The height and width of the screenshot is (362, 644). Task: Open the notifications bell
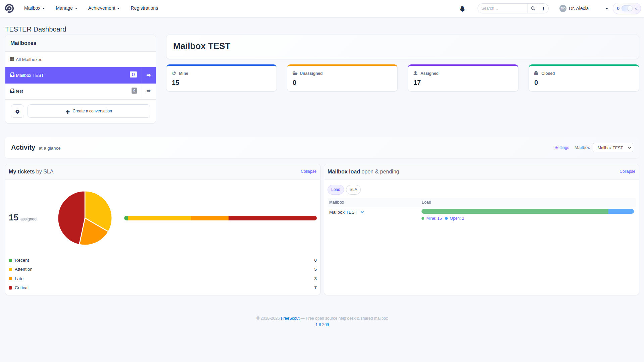coord(462,8)
